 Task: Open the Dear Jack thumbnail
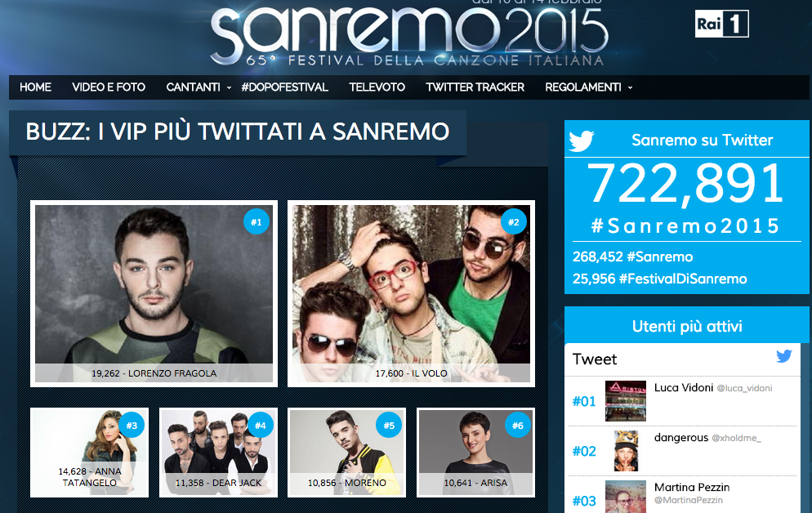[x=218, y=453]
